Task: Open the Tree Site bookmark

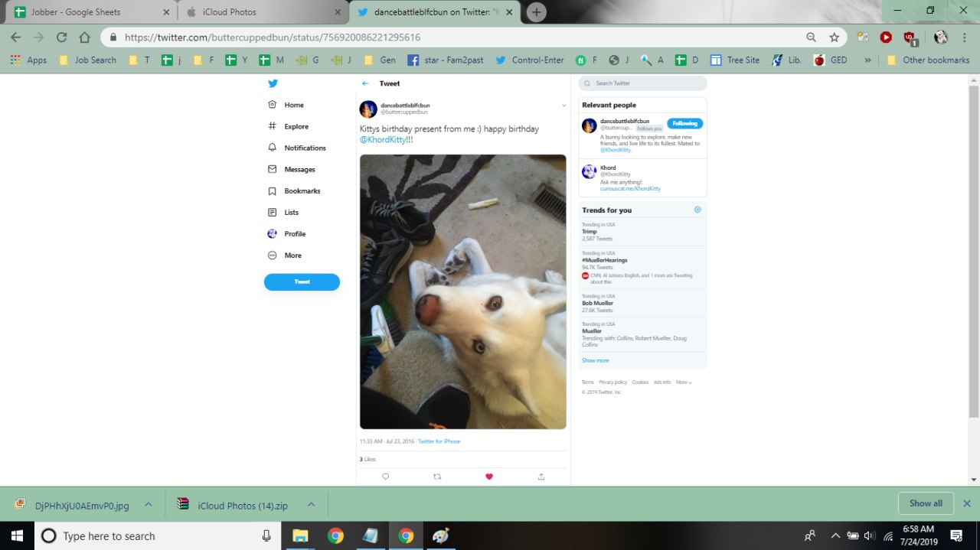Action: tap(735, 60)
